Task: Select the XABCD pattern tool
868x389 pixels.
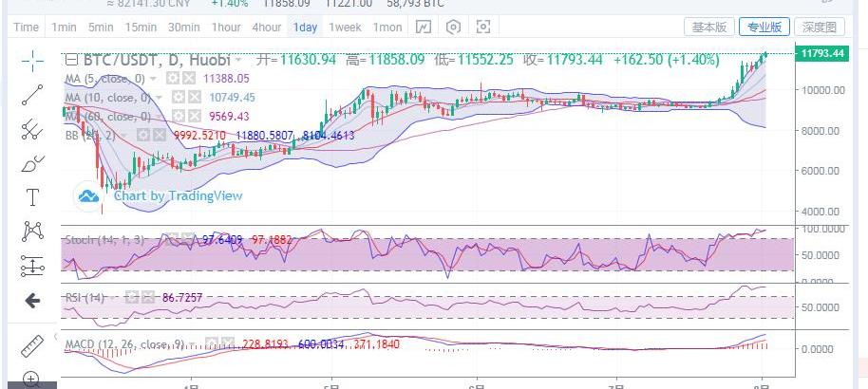Action: pos(32,231)
